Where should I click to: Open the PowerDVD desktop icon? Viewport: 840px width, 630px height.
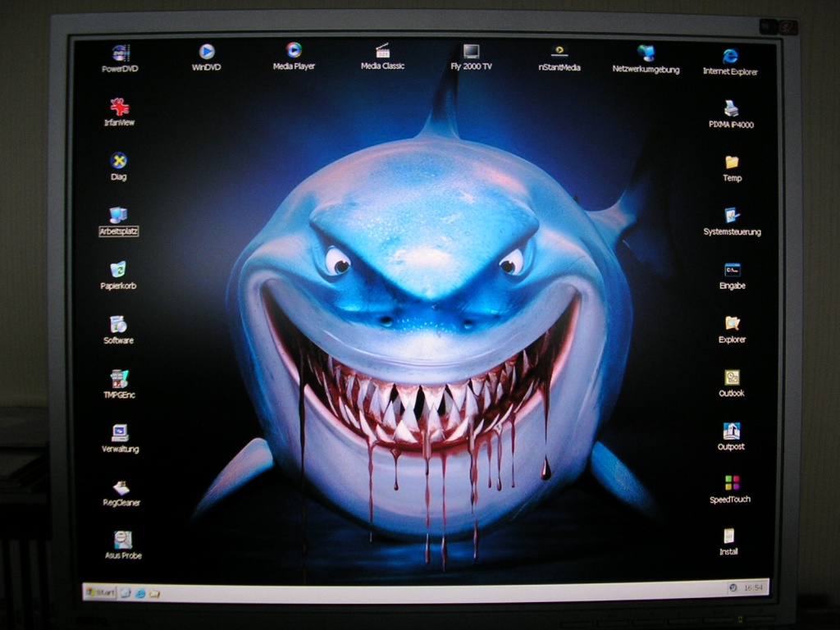[121, 54]
